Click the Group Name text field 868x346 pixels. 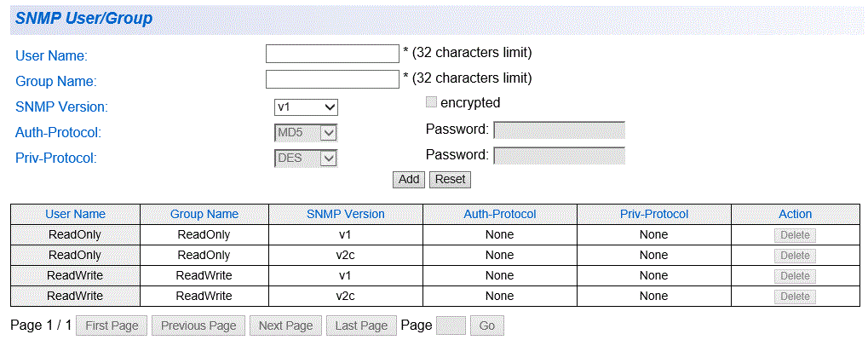[332, 79]
